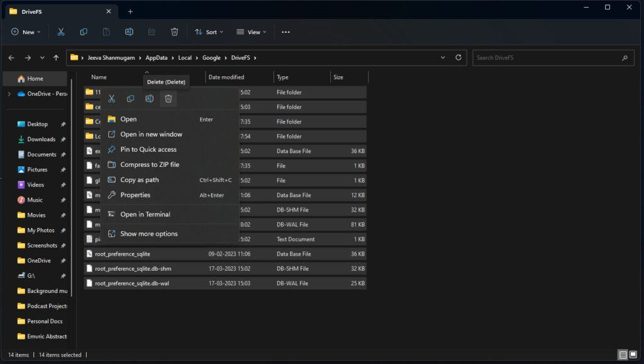
Task: Select root_preference_sqlite file
Action: click(225, 254)
